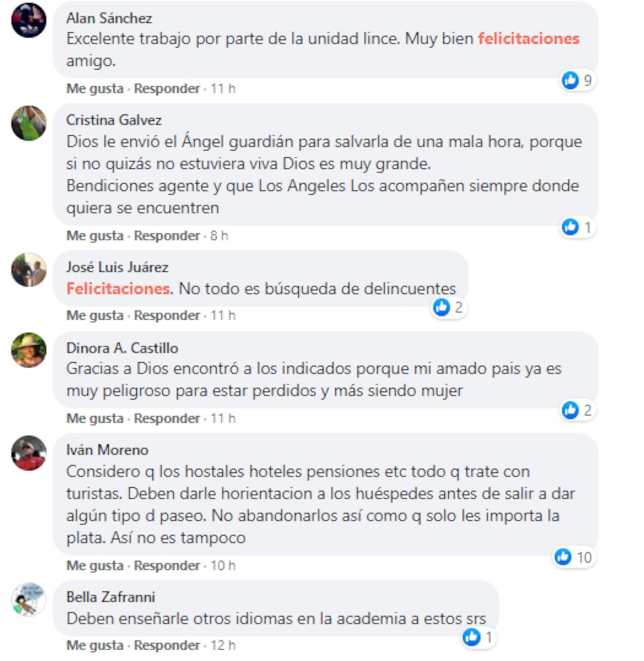644x661 pixels.
Task: Click highlighted felicitaciones word in Alan's comment
Action: tap(529, 39)
